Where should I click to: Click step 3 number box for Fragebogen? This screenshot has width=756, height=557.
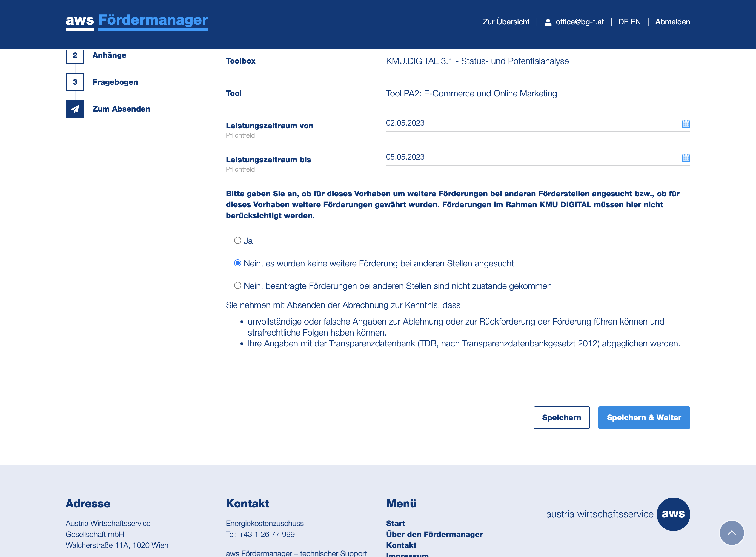tap(75, 82)
